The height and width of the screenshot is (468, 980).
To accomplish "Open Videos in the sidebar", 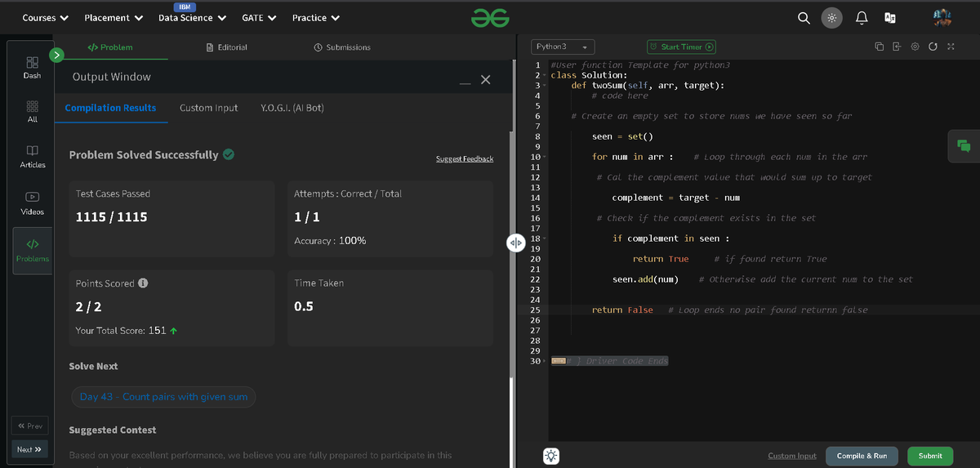I will (x=32, y=203).
